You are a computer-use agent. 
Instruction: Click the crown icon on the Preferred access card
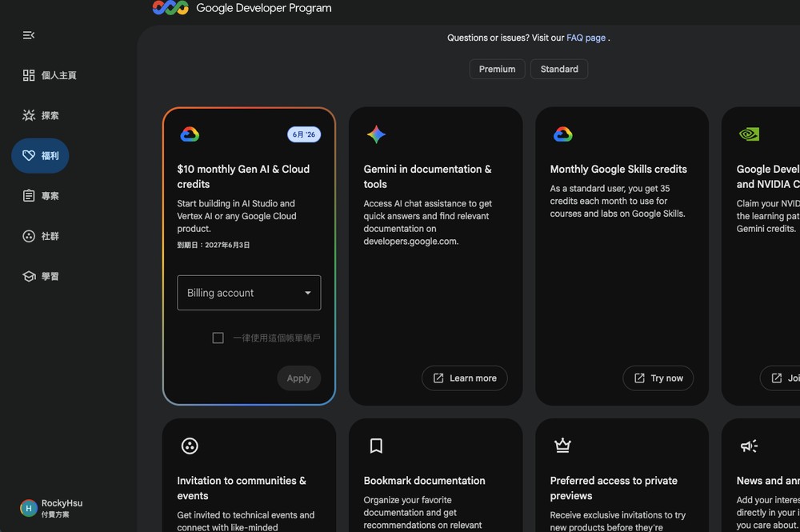562,446
